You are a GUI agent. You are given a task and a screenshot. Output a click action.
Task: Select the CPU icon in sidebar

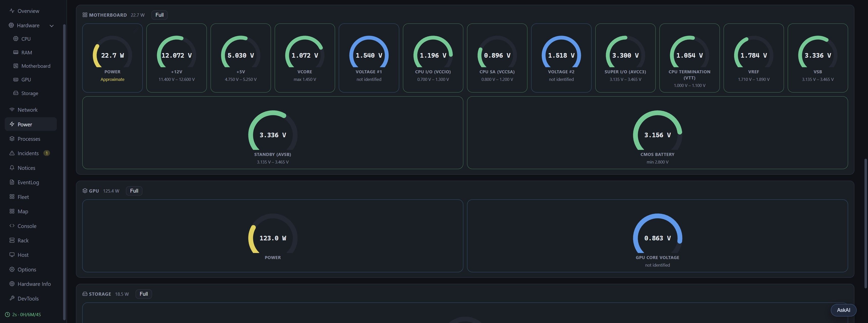(x=15, y=39)
